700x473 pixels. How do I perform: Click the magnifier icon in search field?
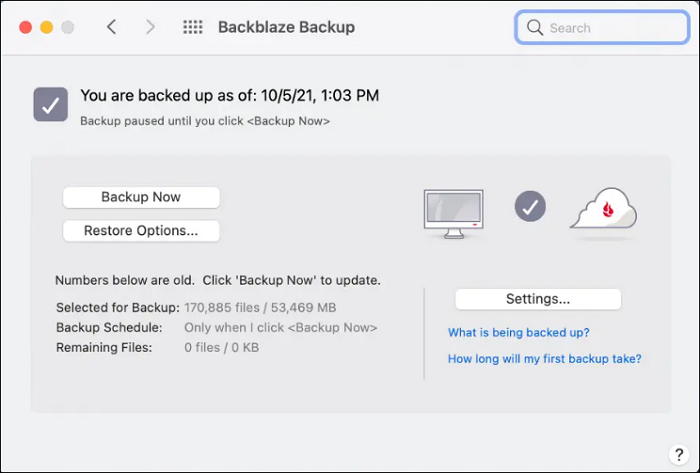534,28
